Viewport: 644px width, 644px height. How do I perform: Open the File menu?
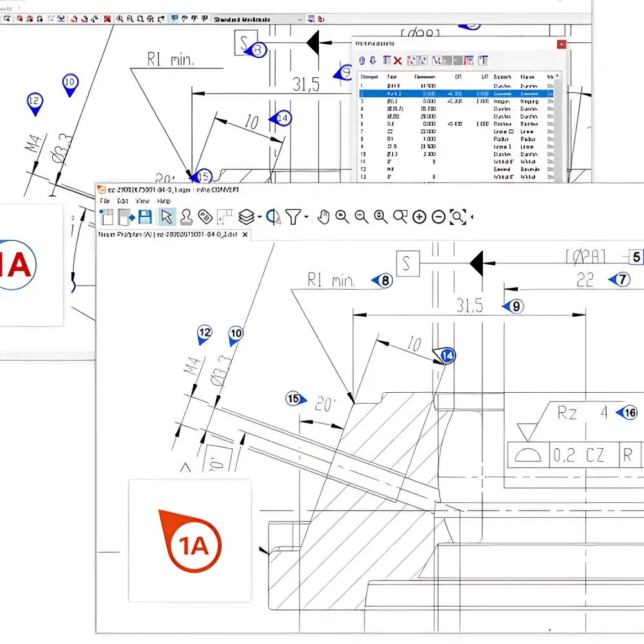click(104, 201)
